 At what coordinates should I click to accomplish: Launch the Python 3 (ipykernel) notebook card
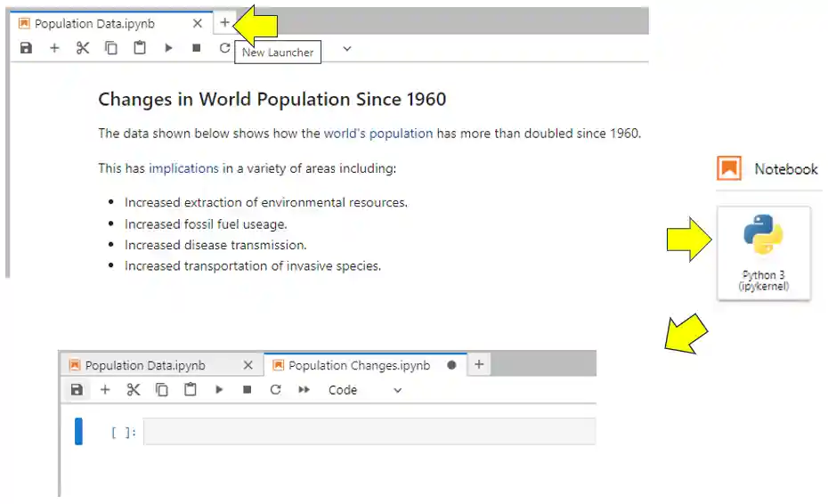coord(764,253)
